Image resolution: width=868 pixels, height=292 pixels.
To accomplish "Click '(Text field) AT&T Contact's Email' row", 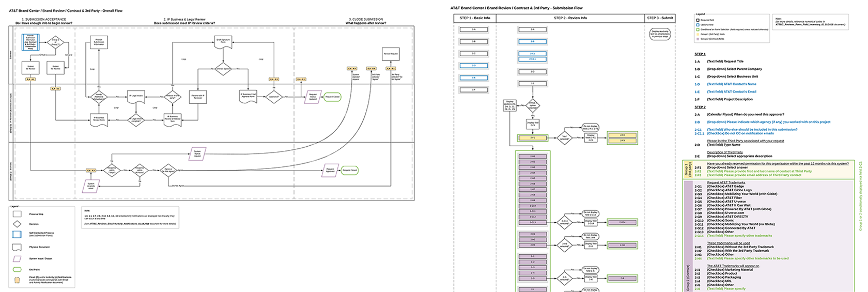I will click(732, 91).
